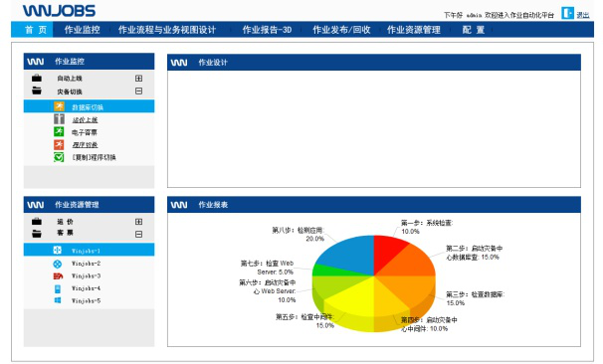
Task: Collapse the 灾备切换 folder
Action: point(139,91)
